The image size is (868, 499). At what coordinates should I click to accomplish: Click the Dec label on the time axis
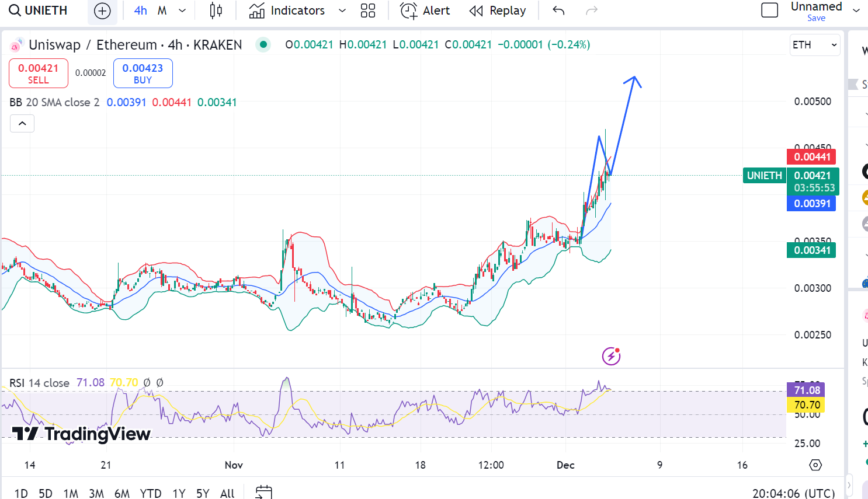pos(565,465)
